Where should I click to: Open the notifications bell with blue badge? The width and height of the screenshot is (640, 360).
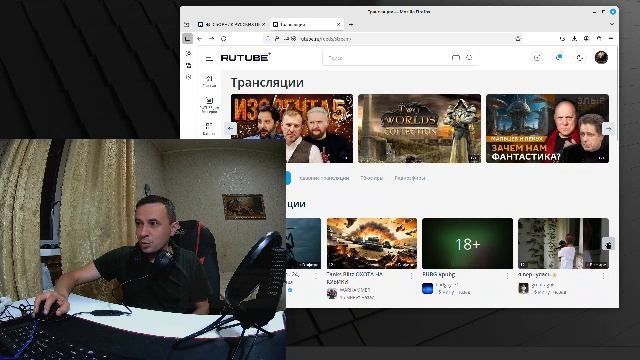click(559, 58)
